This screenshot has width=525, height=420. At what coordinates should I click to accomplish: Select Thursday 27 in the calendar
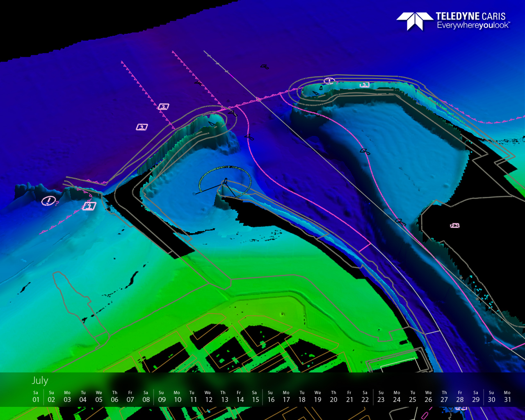click(x=444, y=397)
